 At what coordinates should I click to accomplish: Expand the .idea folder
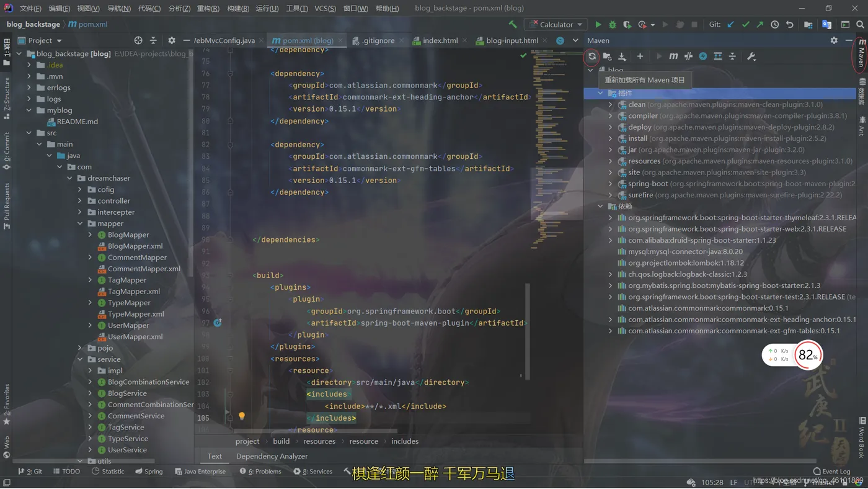point(29,65)
